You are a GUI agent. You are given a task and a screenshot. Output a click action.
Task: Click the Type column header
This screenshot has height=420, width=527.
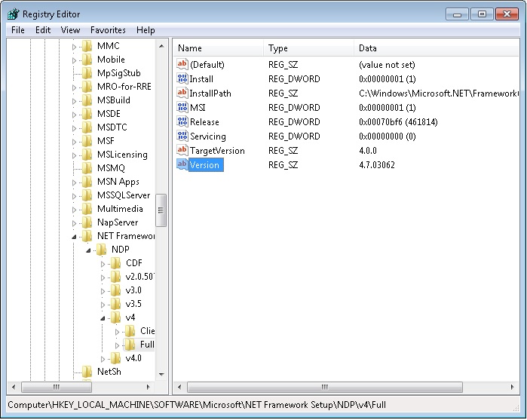[308, 48]
